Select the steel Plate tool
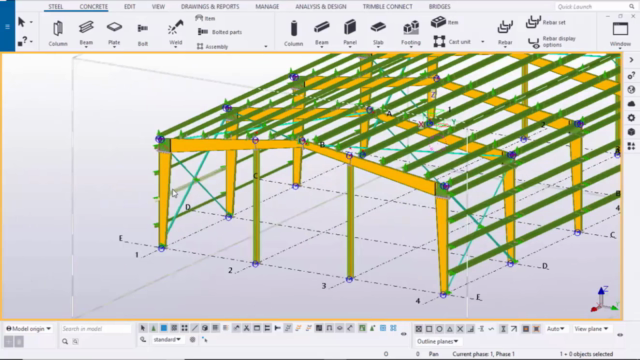 point(114,32)
